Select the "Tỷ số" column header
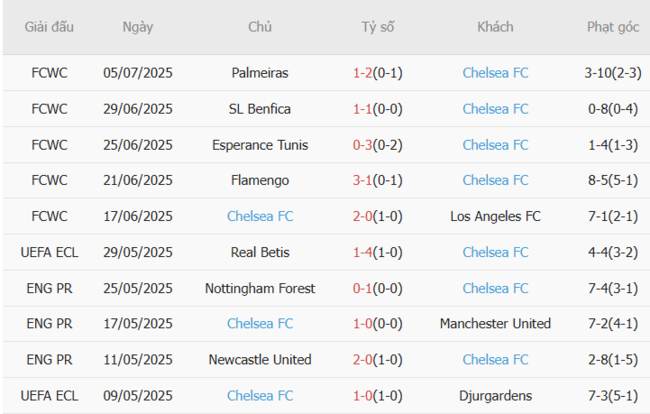650x414 pixels. pyautogui.click(x=378, y=27)
